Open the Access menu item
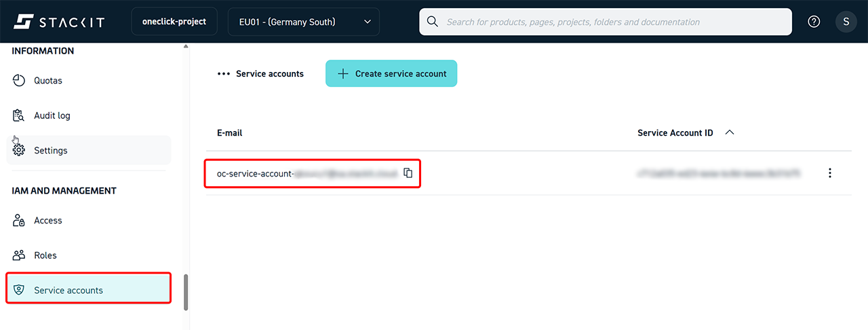The height and width of the screenshot is (330, 868). coord(47,221)
